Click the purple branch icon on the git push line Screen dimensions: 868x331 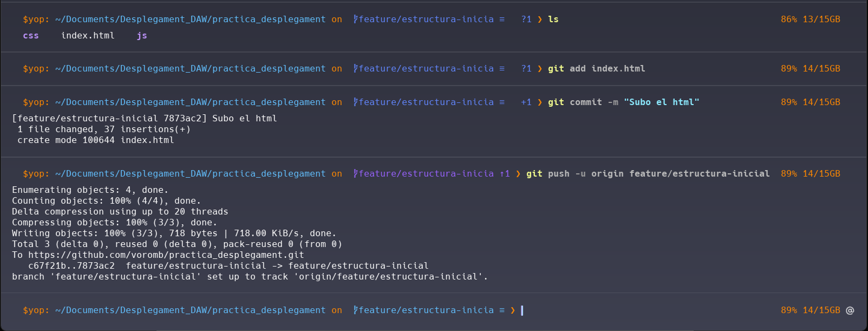(355, 174)
